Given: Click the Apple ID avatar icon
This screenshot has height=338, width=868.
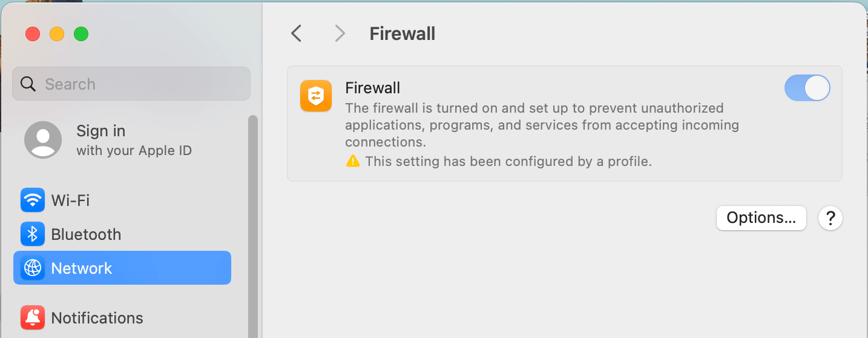Looking at the screenshot, I should (x=43, y=140).
